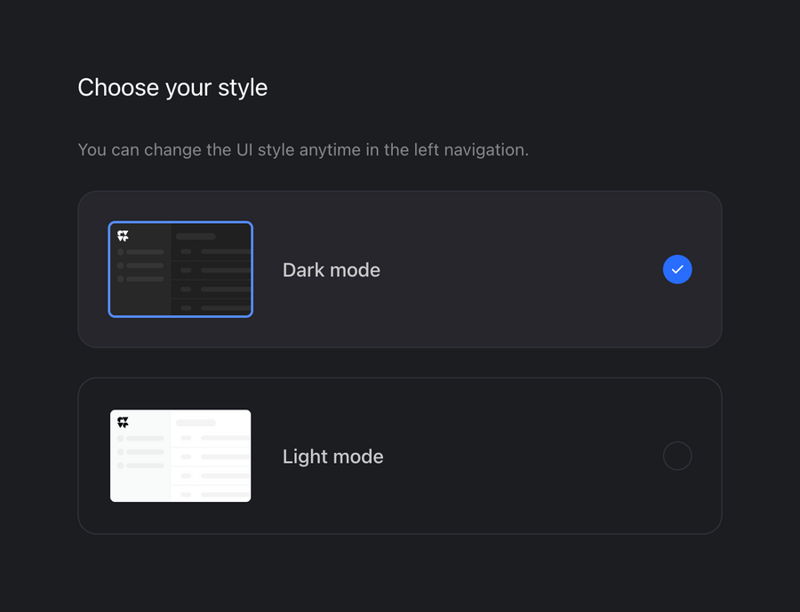The width and height of the screenshot is (800, 612).
Task: Select the Light mode radio button
Action: pyautogui.click(x=677, y=455)
